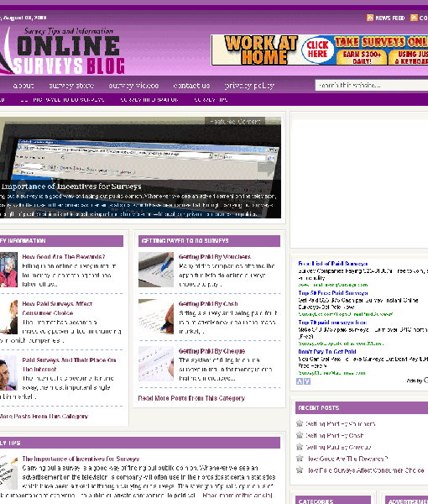Open the Survey Videos menu item
Screen dimensions: 428x504
133,86
